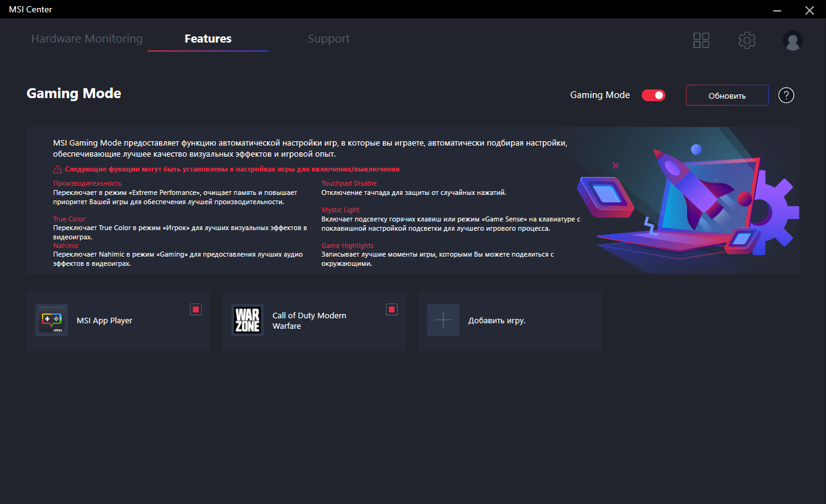Toggle the Call of Duty Modern Warfare checkbox
Screen dimensions: 826x504
coord(391,310)
